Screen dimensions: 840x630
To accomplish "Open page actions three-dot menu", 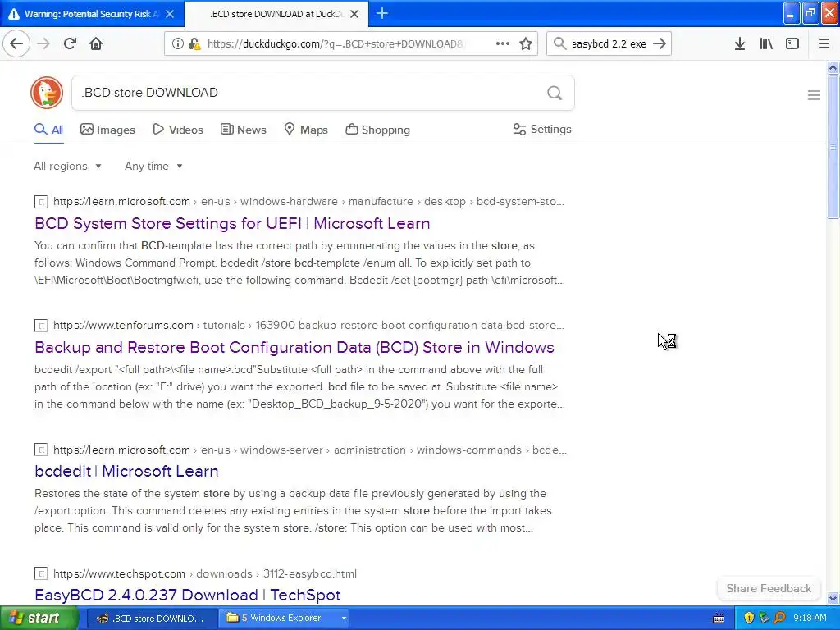I will pyautogui.click(x=503, y=44).
